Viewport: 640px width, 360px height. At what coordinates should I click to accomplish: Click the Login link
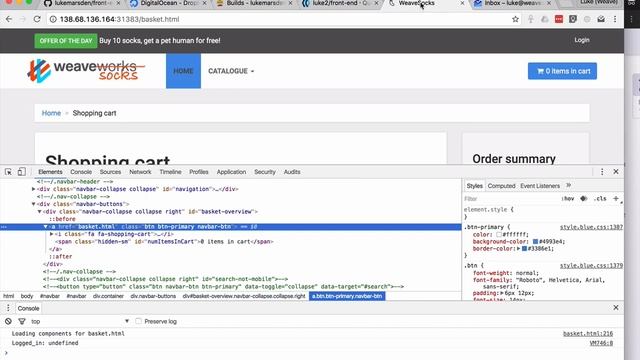(582, 40)
